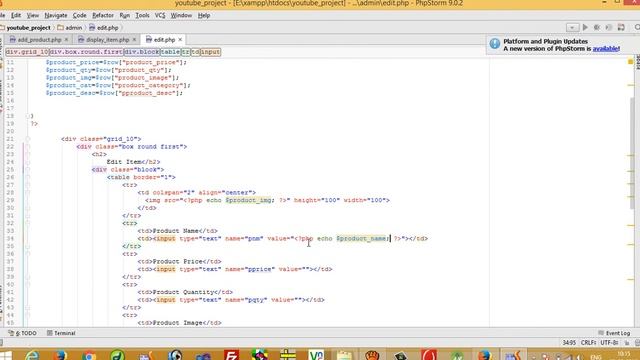
Task: Select div.grid_10 structure breadcrumb
Action: coord(27,52)
